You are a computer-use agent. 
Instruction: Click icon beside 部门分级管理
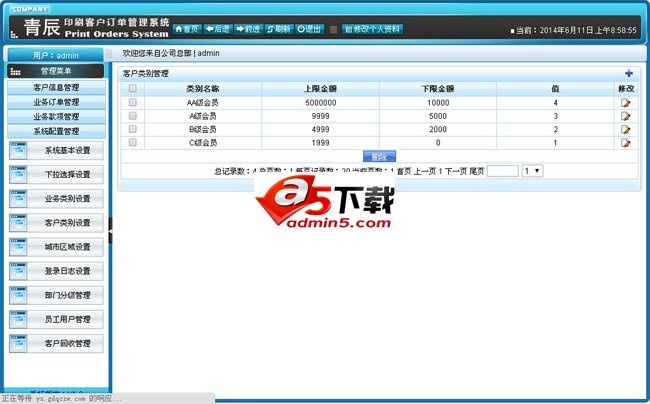(x=18, y=295)
